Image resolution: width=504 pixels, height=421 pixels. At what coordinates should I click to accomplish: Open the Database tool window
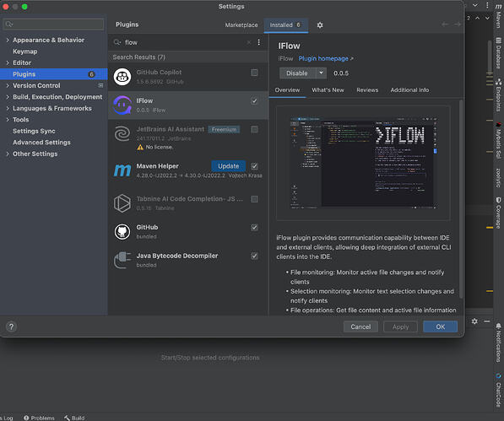coord(498,53)
